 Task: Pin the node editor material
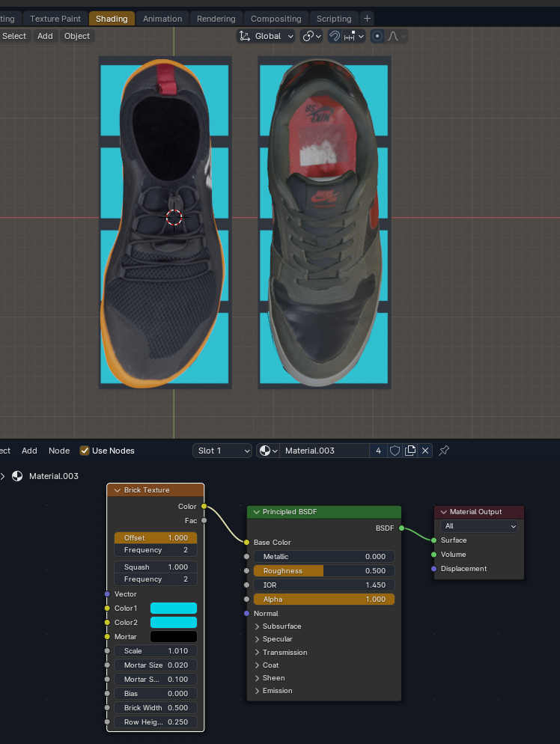(x=444, y=451)
